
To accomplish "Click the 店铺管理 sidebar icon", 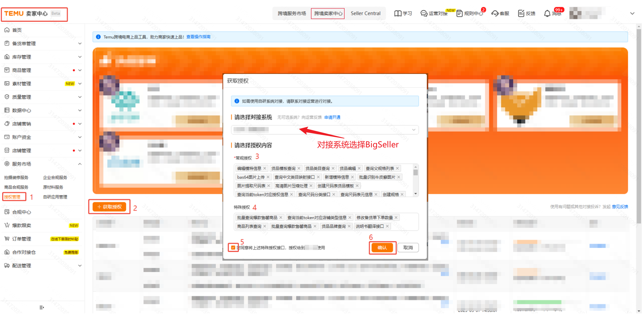I will coord(7,150).
